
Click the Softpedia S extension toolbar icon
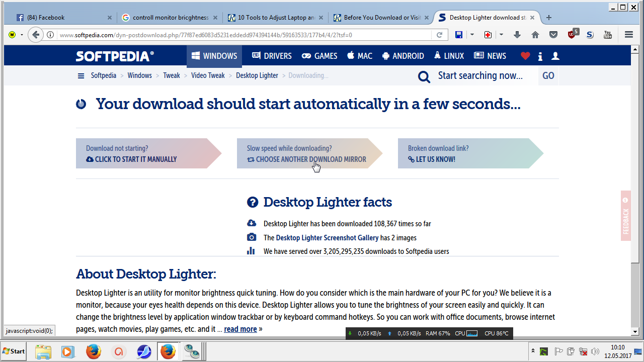[590, 35]
